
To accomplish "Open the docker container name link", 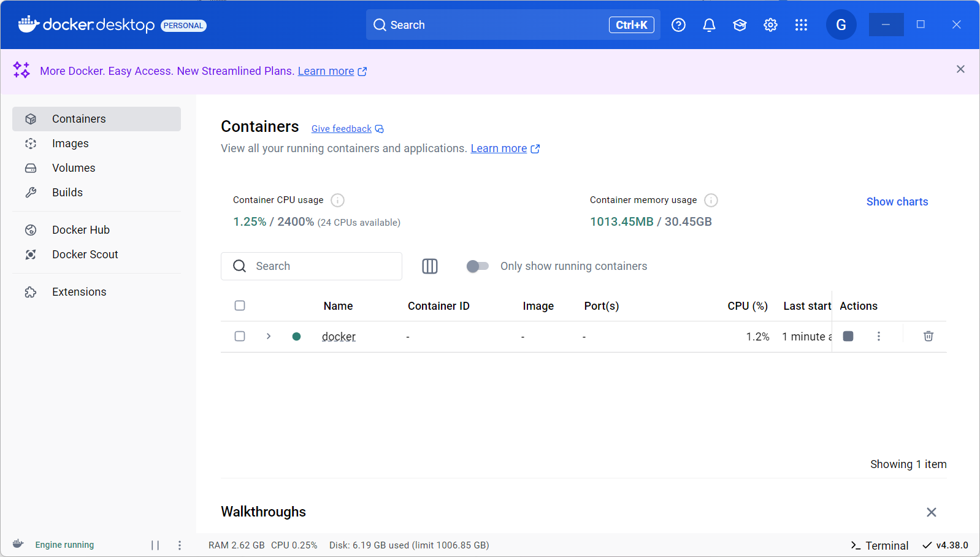I will (339, 337).
